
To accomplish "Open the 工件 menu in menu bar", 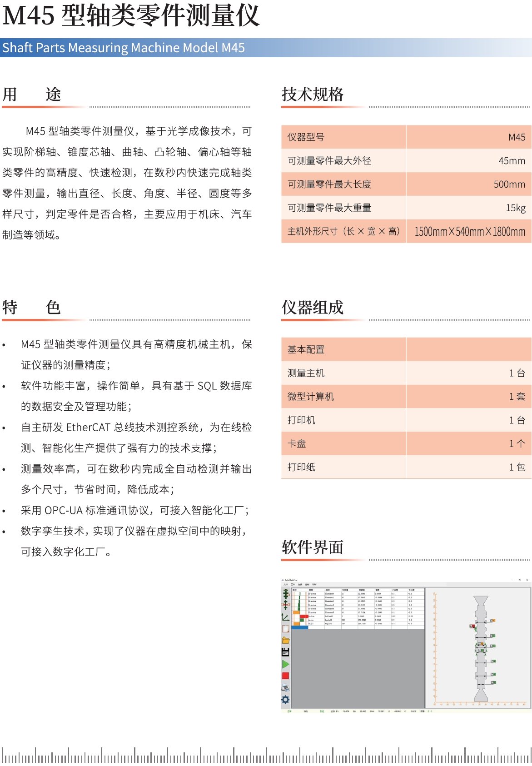I will pyautogui.click(x=293, y=585).
